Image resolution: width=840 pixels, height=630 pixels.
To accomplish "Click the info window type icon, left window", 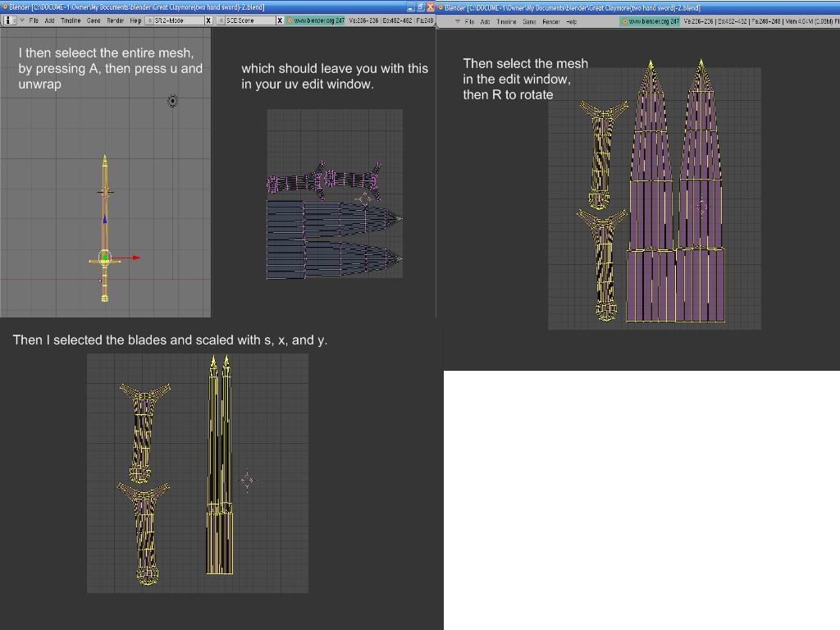I will tap(8, 21).
